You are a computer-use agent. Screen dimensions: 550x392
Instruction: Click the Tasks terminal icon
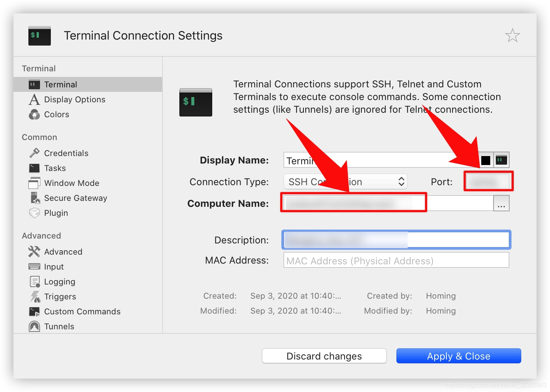[34, 168]
